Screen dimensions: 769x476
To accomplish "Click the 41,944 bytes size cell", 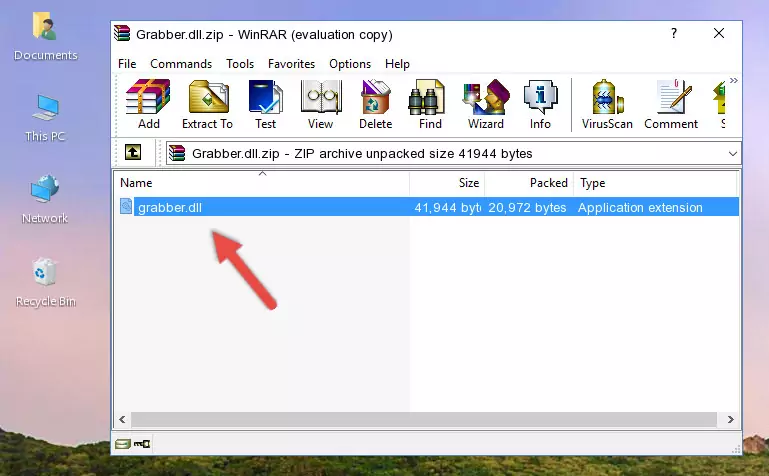I will tap(447, 207).
